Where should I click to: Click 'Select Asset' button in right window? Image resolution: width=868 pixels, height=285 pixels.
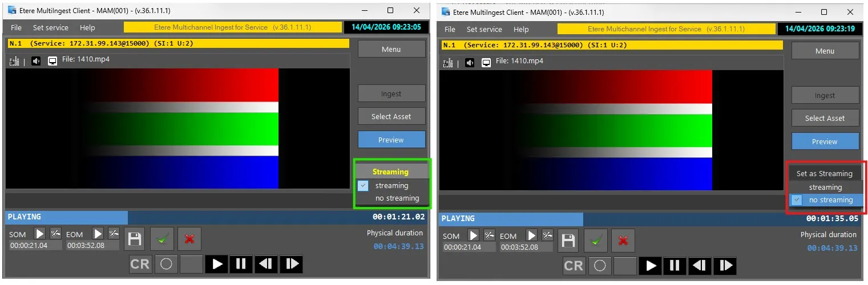pyautogui.click(x=825, y=118)
